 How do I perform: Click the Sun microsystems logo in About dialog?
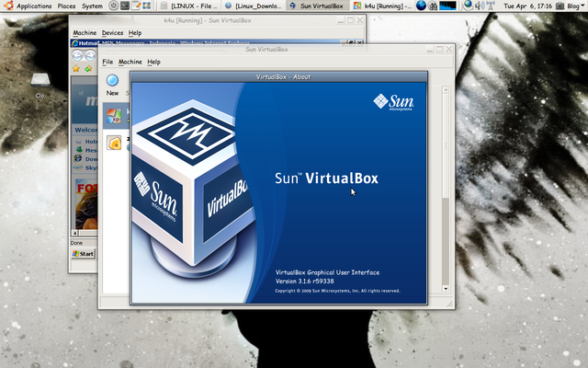[x=393, y=102]
